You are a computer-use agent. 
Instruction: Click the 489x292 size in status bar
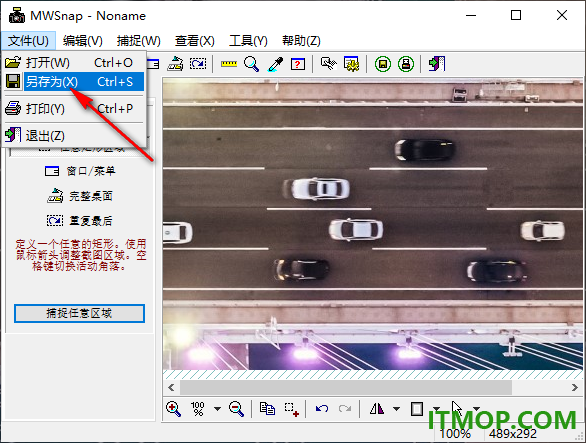(x=513, y=434)
